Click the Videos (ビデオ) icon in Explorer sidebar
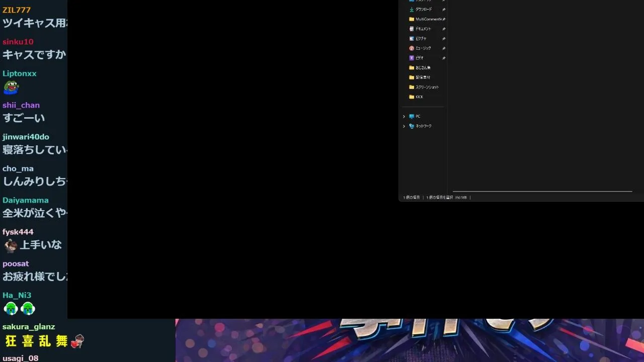This screenshot has height=362, width=644. pos(412,58)
